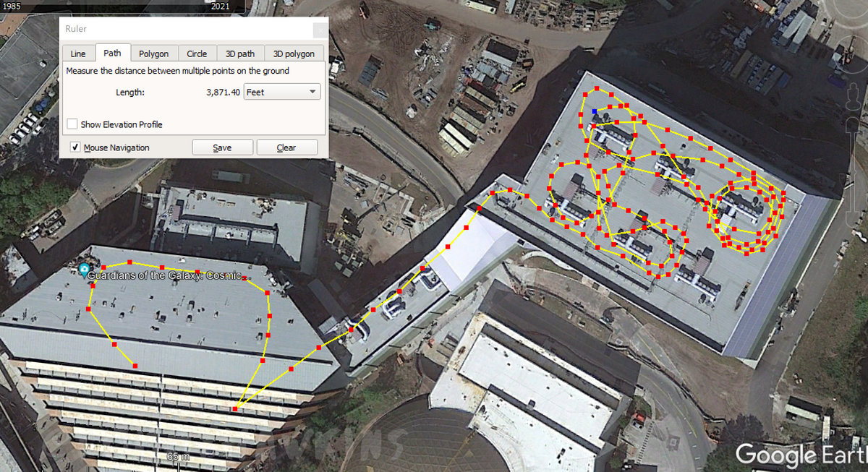Switch to the Polygon tab

(154, 53)
